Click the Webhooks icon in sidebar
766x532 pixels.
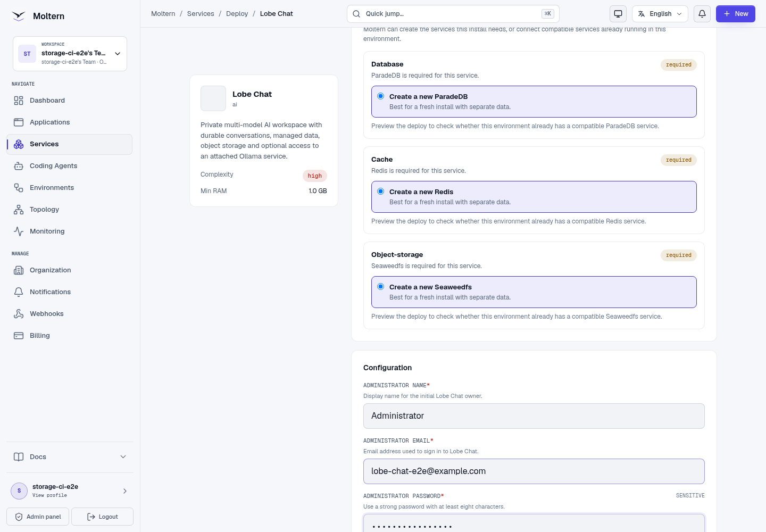(19, 314)
